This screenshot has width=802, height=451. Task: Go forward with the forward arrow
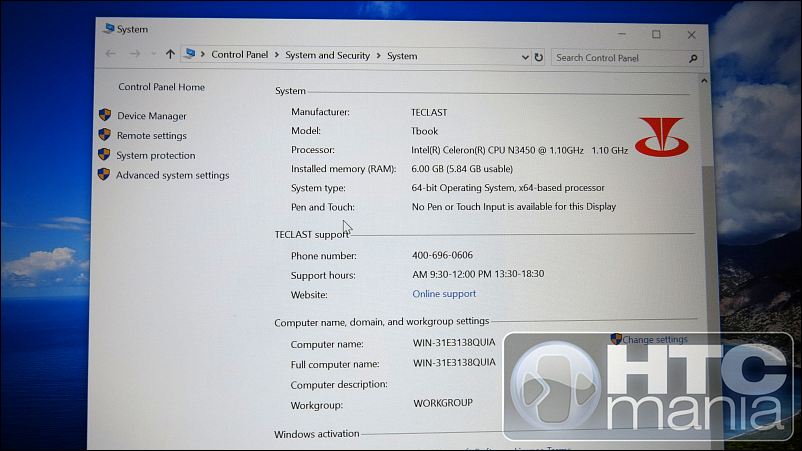point(135,54)
